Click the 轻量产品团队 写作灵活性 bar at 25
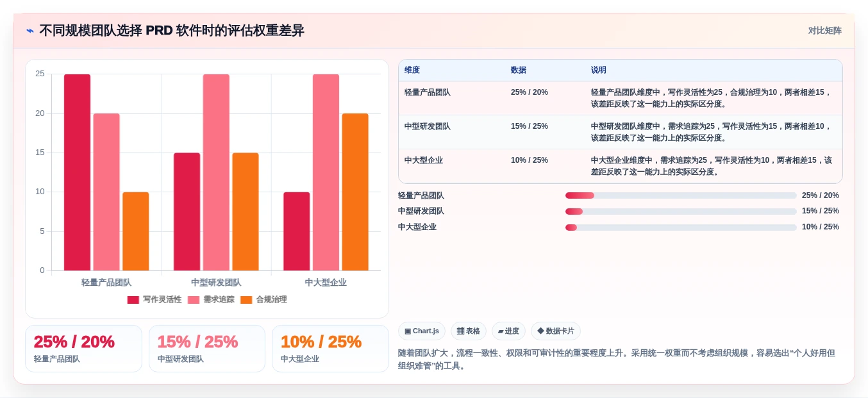The width and height of the screenshot is (868, 398). point(77,172)
